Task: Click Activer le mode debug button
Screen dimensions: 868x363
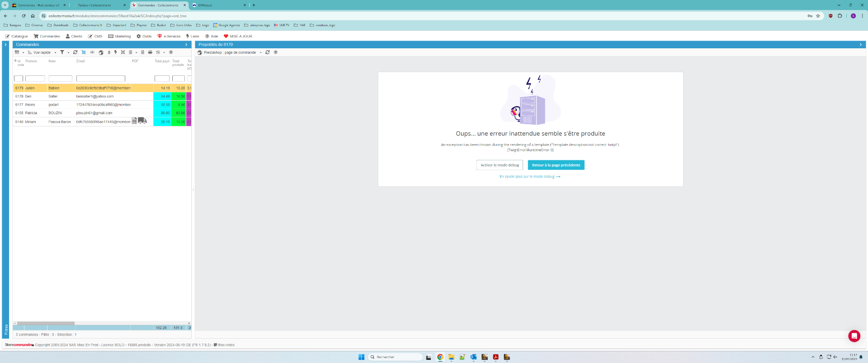Action: click(500, 165)
